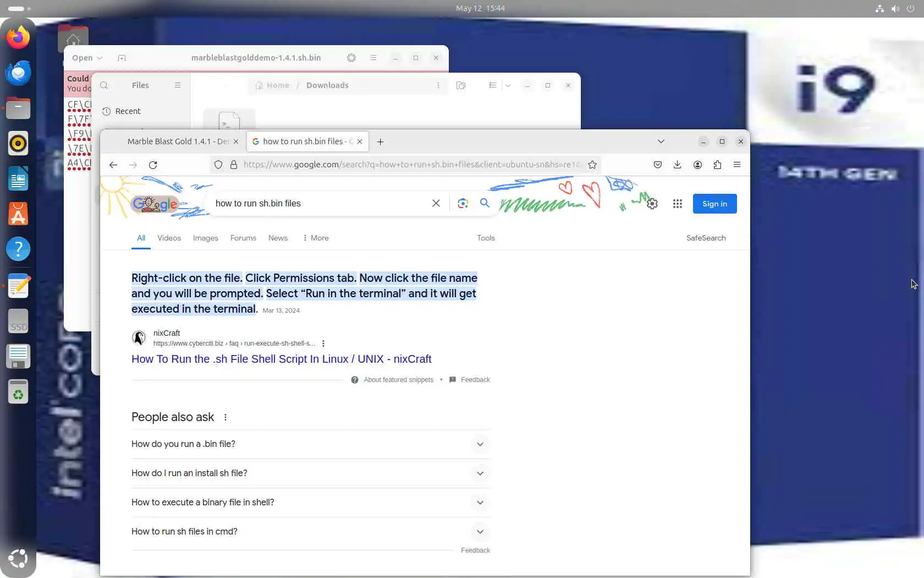The width and height of the screenshot is (924, 578).
Task: Open the search icon in the Files window
Action: [x=104, y=85]
